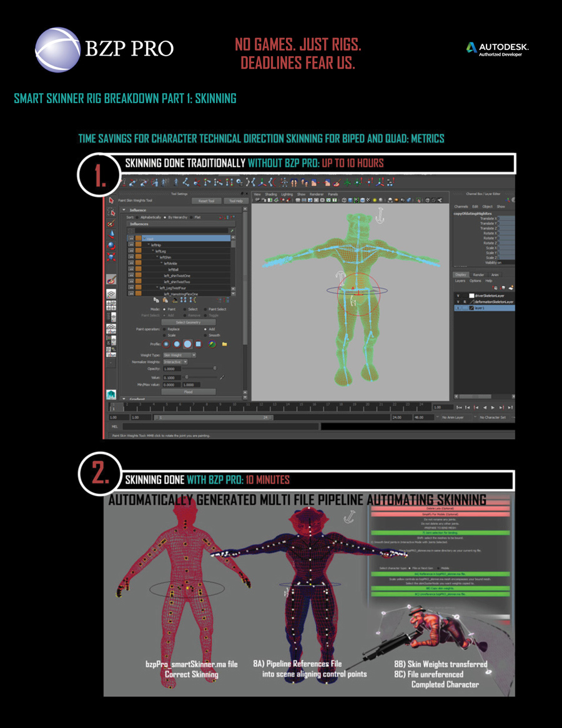Select the arrow Select tool in Maya toolbox
The height and width of the screenshot is (728, 562).
point(111,201)
